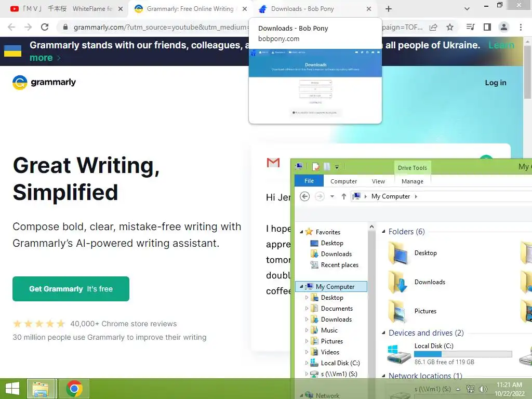Click the Bob Pony tab preview thumbnail
Viewport: 532px width, 399px height.
[315, 86]
